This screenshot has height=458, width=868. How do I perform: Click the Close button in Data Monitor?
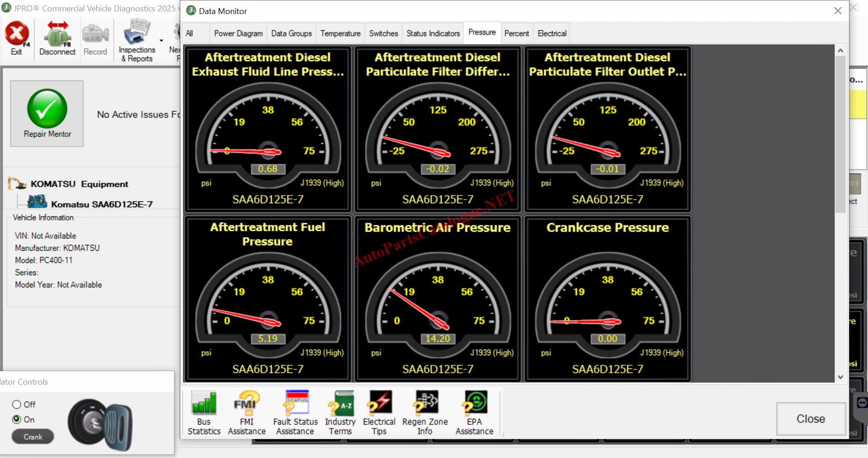click(810, 419)
